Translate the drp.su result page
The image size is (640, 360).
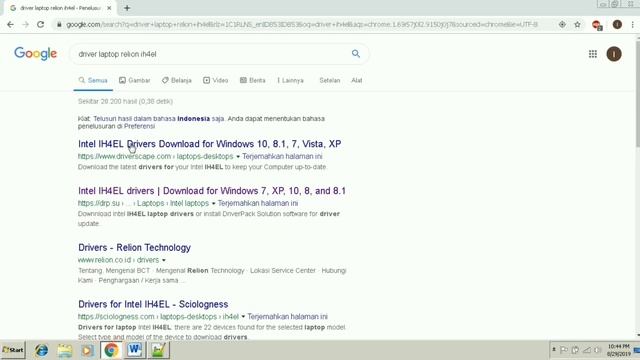pos(258,203)
